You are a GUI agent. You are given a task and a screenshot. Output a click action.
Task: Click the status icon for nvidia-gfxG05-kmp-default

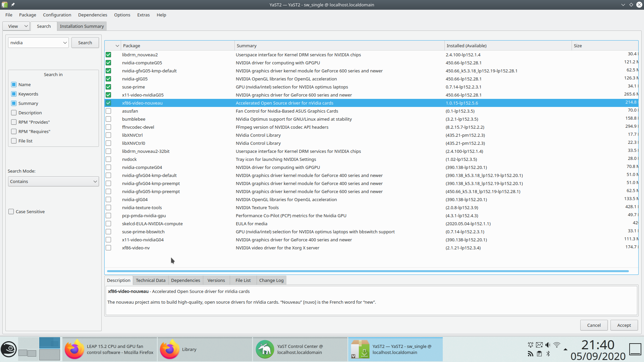108,71
